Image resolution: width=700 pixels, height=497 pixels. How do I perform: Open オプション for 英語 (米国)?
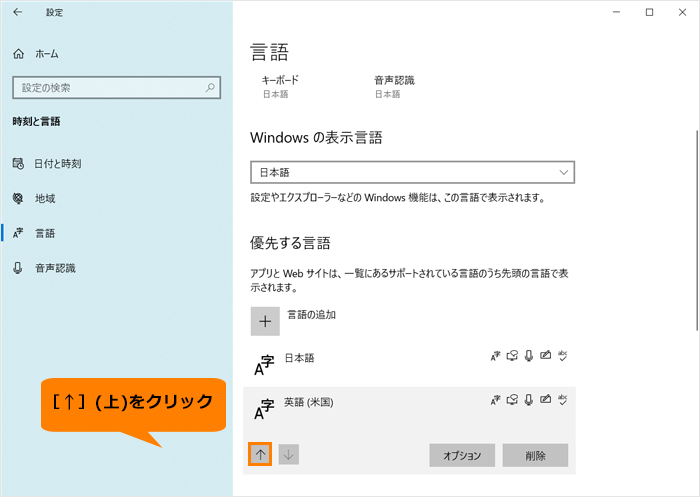[462, 455]
